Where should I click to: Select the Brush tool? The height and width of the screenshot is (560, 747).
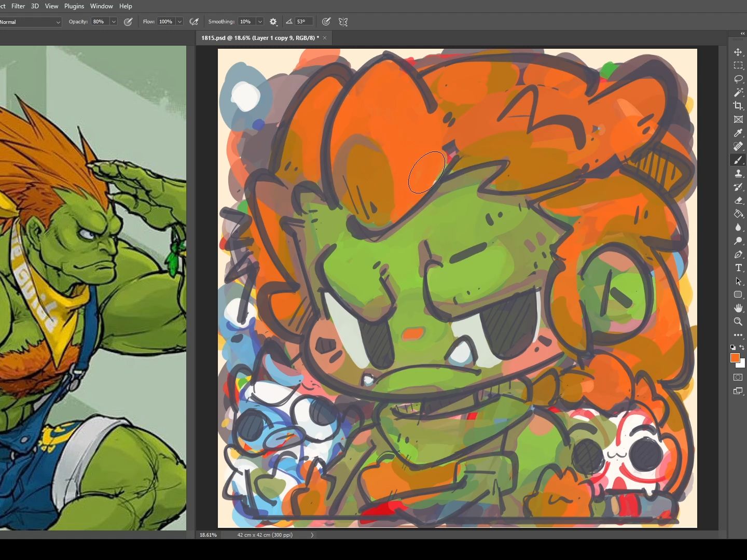(738, 160)
